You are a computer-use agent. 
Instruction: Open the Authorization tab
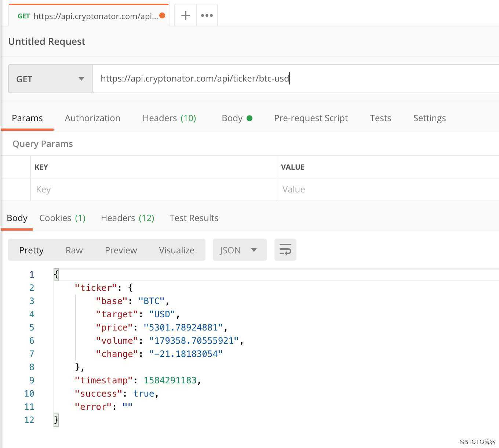click(x=92, y=118)
